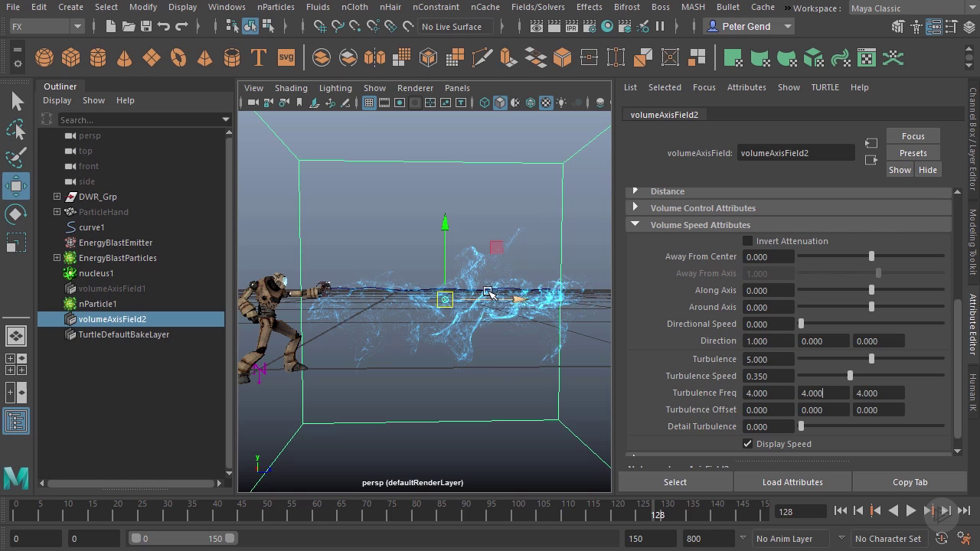Play the animation forward

[911, 510]
